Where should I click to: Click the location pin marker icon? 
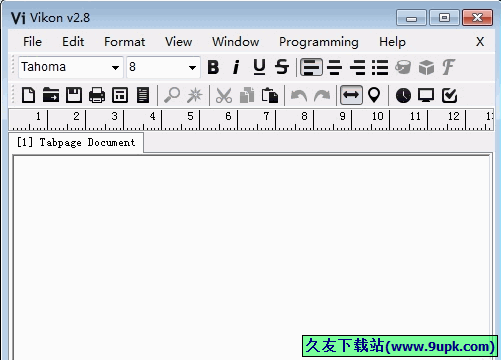(374, 95)
